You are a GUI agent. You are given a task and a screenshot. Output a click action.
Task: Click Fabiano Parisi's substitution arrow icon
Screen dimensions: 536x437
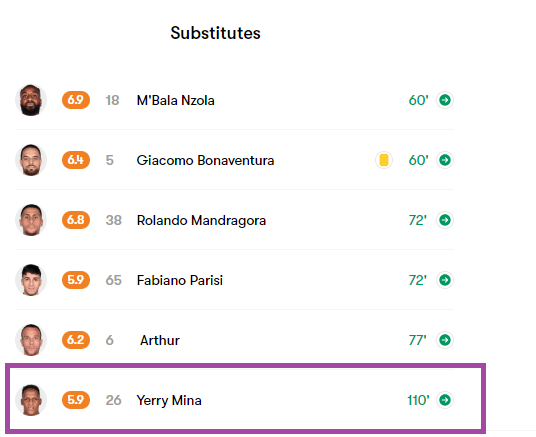(x=445, y=280)
